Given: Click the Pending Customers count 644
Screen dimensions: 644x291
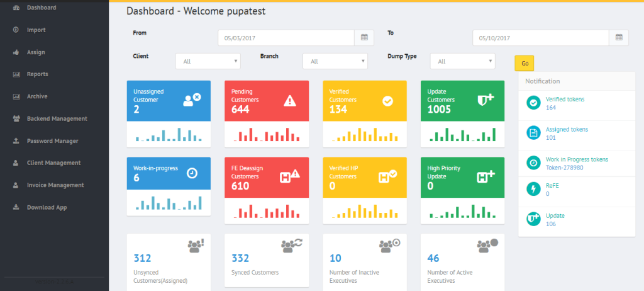Looking at the screenshot, I should [x=240, y=110].
